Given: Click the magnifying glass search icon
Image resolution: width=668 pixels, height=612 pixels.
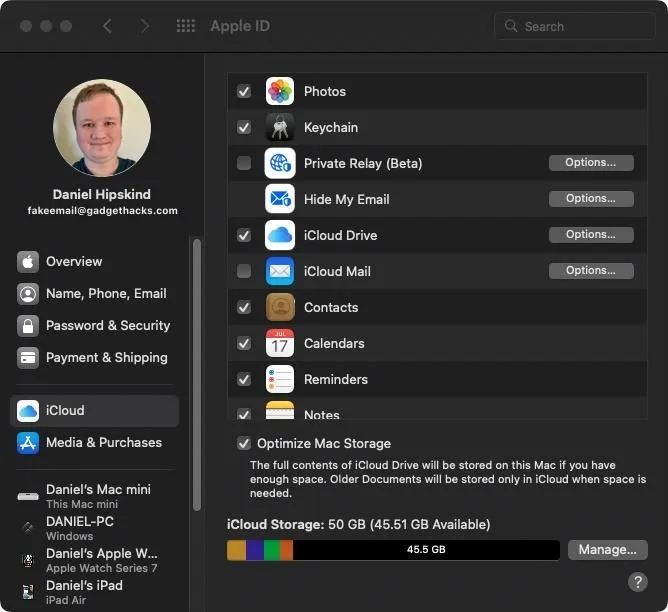Looking at the screenshot, I should coord(510,26).
